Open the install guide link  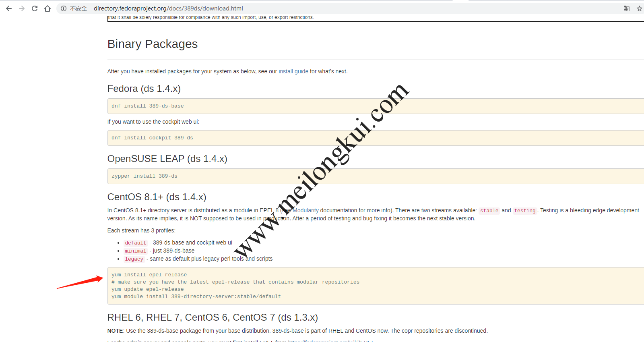click(x=293, y=71)
